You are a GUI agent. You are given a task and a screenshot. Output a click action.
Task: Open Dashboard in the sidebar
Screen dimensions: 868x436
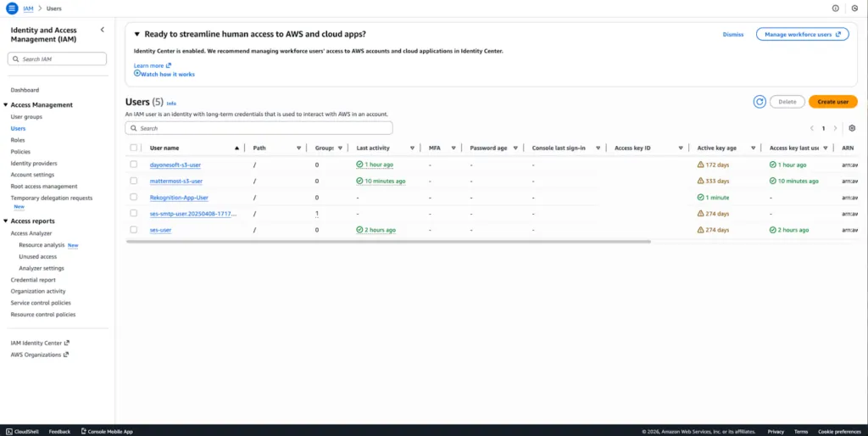tap(25, 90)
